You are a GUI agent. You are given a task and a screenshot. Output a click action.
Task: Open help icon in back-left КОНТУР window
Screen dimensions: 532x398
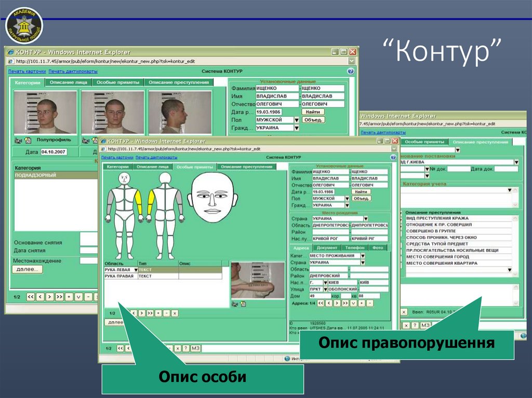tap(351, 71)
